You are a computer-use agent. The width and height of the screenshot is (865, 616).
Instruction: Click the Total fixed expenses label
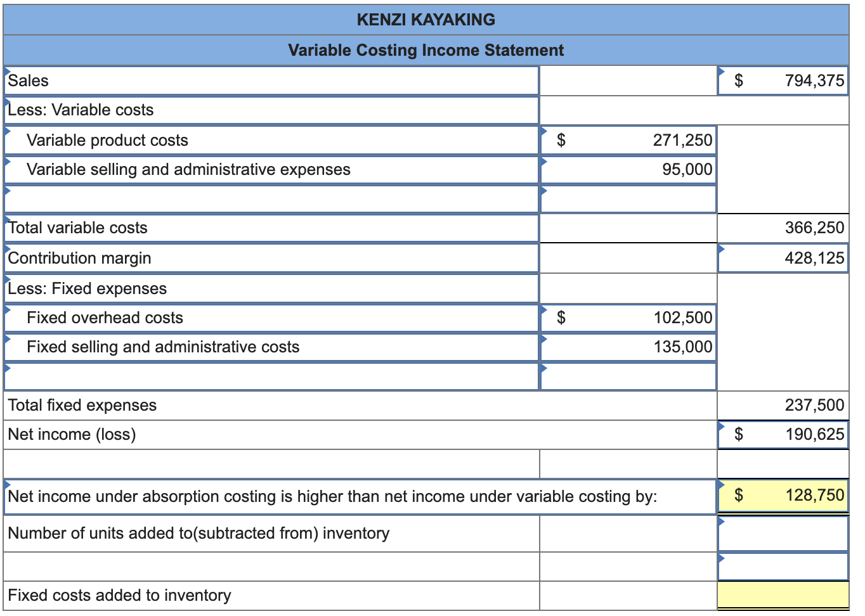[82, 405]
